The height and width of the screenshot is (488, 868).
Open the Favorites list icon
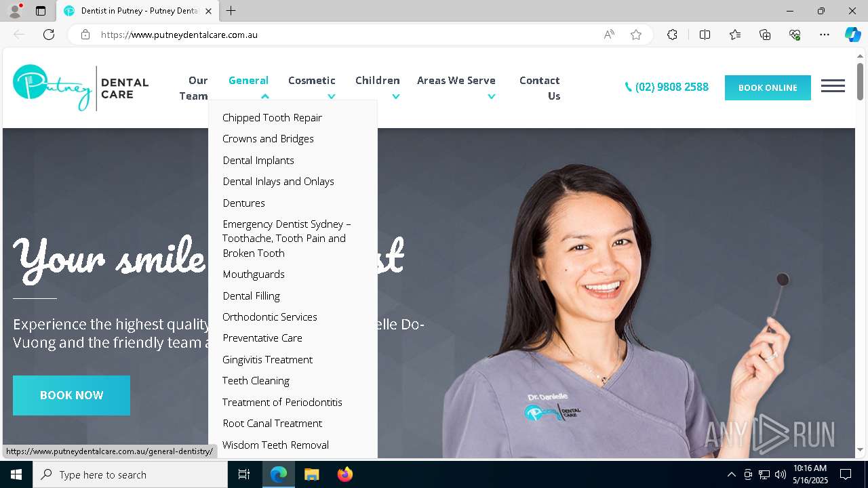point(735,35)
